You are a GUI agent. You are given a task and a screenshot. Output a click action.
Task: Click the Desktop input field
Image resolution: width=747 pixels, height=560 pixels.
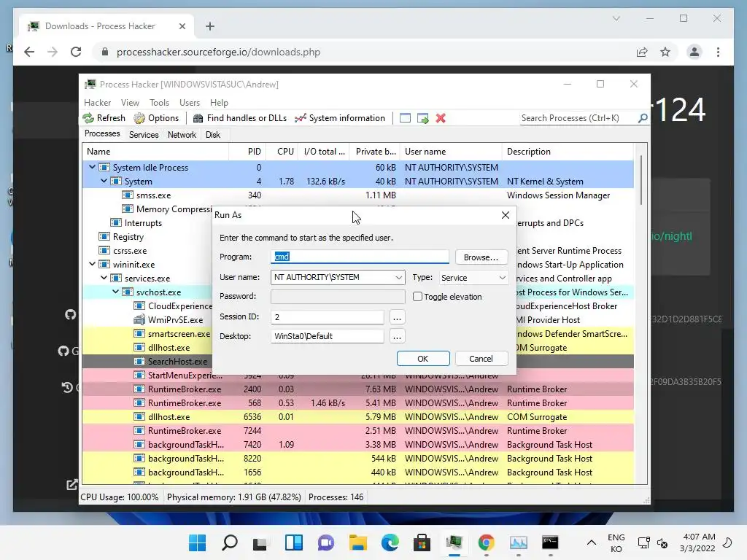[328, 336]
